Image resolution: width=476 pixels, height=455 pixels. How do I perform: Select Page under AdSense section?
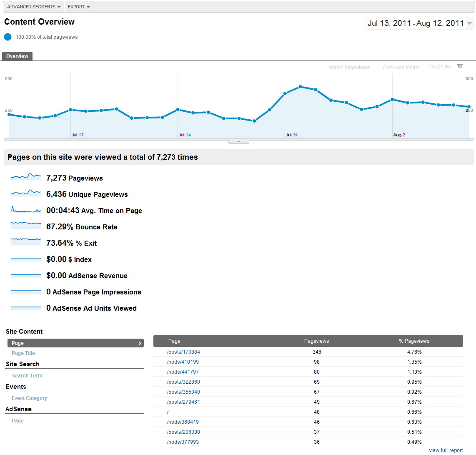point(18,420)
